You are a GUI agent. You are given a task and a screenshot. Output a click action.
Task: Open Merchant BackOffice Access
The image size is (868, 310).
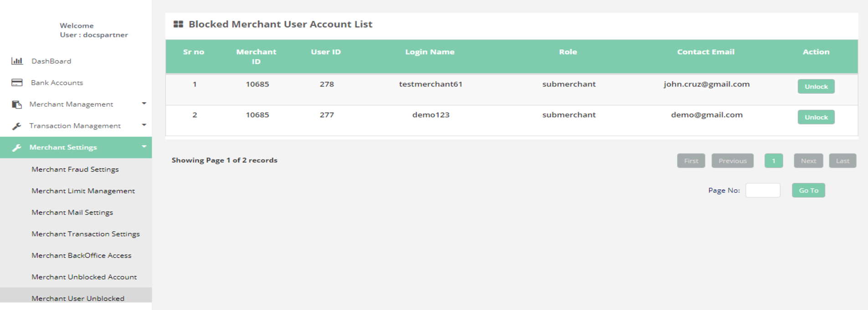[81, 255]
